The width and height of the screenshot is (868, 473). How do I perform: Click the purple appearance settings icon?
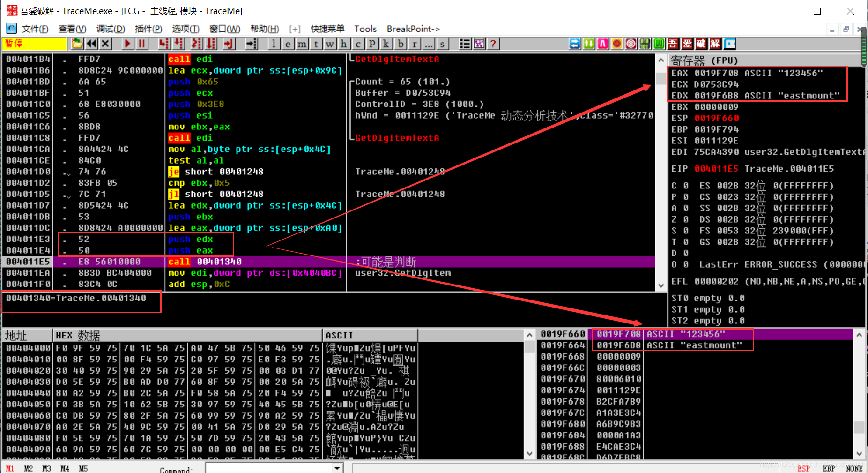pos(479,44)
